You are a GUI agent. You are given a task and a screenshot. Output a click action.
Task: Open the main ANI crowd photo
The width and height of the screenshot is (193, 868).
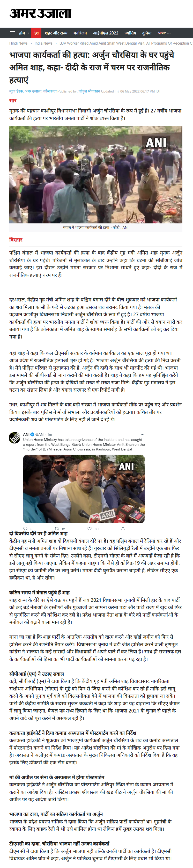click(x=96, y=174)
